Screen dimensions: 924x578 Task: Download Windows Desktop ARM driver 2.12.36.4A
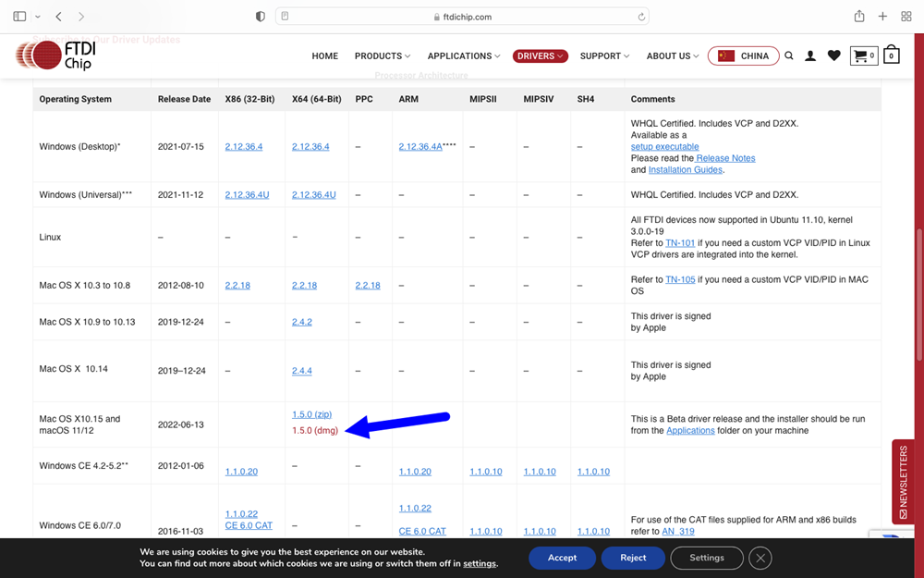[420, 147]
